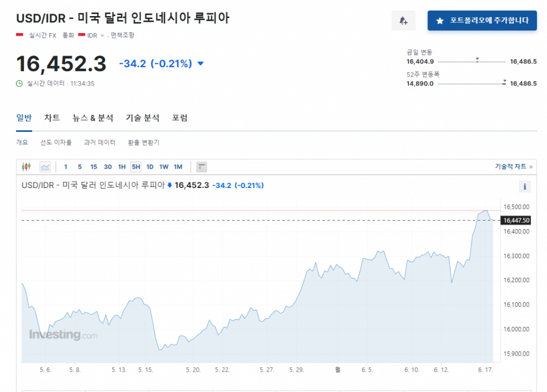Select the 5H chart interval
547x392 pixels.
click(136, 167)
